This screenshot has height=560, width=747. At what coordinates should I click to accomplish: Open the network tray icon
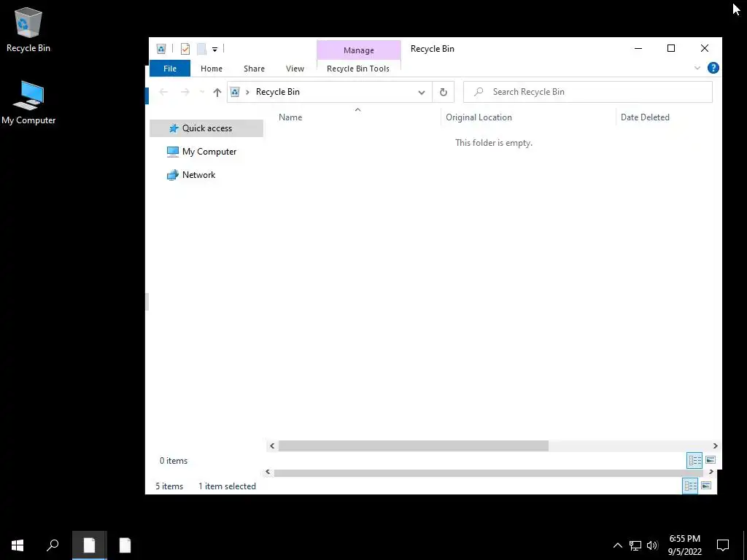point(635,545)
